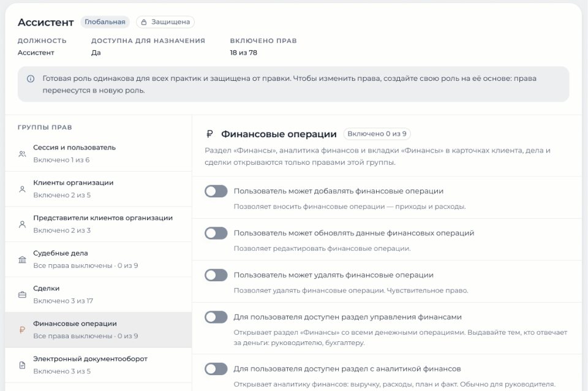Click the person icon beside Клиенты организации

pyautogui.click(x=22, y=189)
